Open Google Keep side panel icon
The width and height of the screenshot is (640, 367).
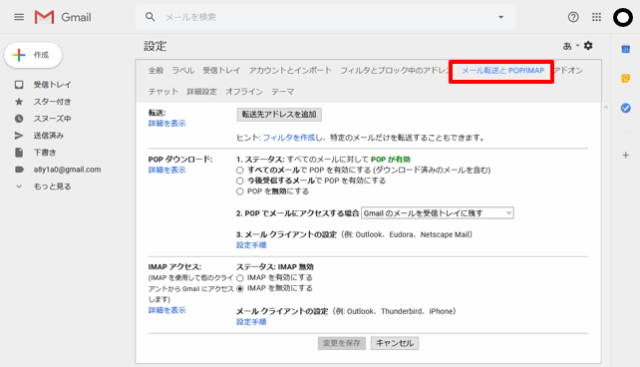pos(625,78)
